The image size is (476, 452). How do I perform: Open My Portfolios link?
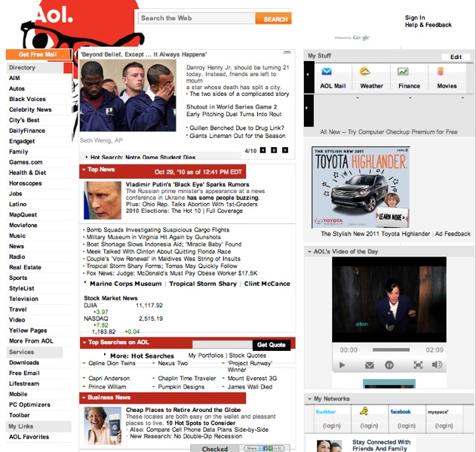(x=205, y=355)
